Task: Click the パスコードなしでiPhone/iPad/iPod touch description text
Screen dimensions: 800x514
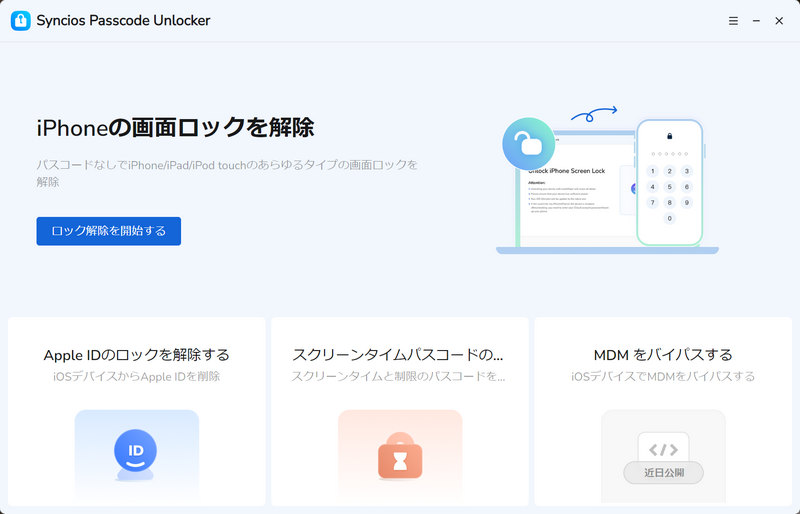Action: pos(227,173)
